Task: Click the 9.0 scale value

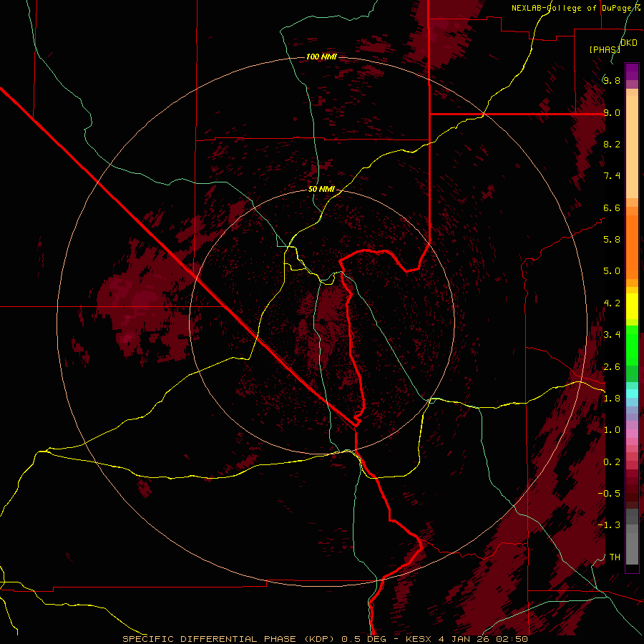Action: click(612, 112)
